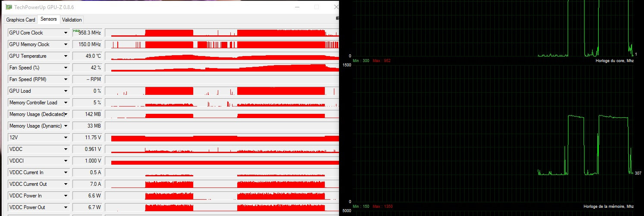Expand the VDDC Power Out dropdown
The height and width of the screenshot is (216, 644).
(66, 207)
